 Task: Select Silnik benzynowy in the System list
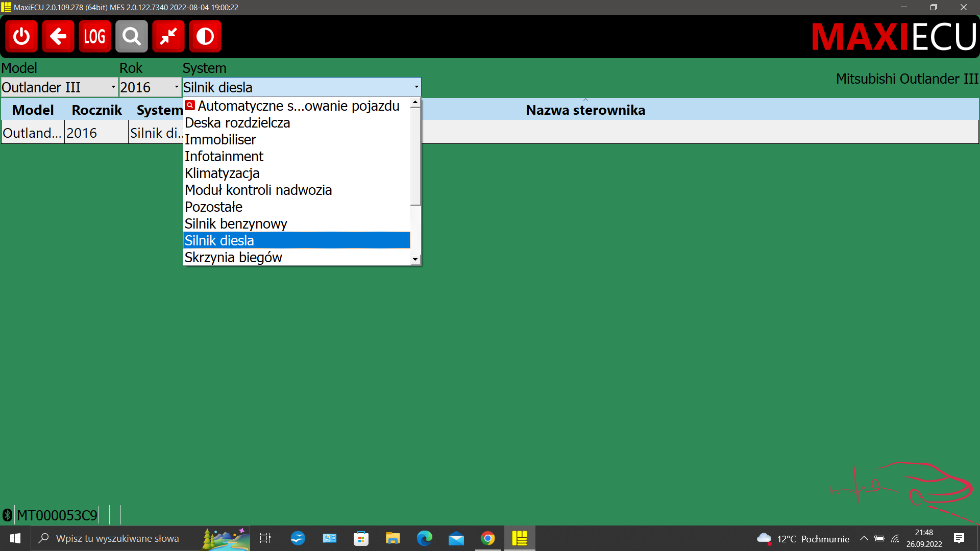coord(297,223)
